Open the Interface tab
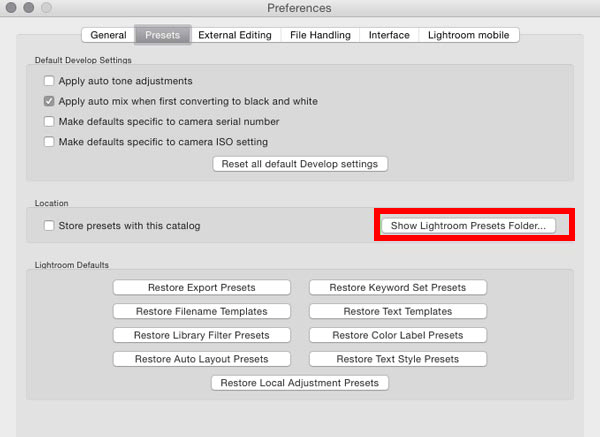This screenshot has width=600, height=437. (389, 35)
